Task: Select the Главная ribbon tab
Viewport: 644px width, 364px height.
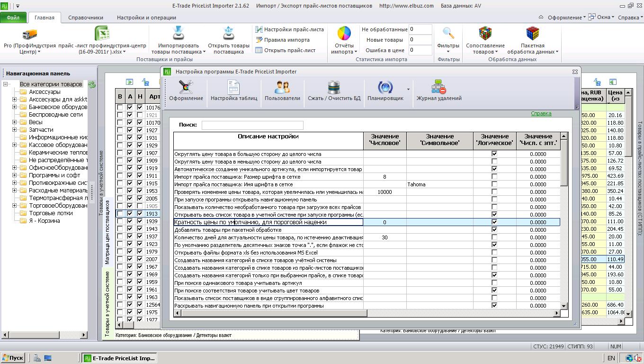Action: (x=45, y=18)
